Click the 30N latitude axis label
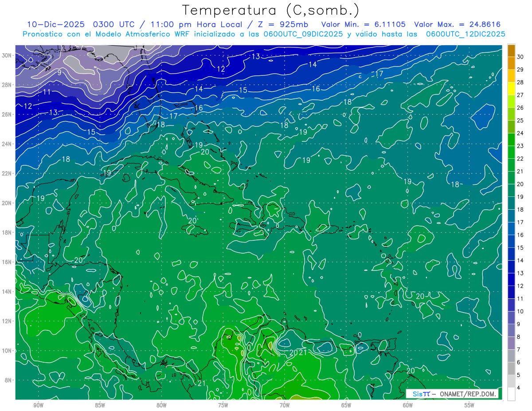The image size is (532, 411). pos(7,55)
